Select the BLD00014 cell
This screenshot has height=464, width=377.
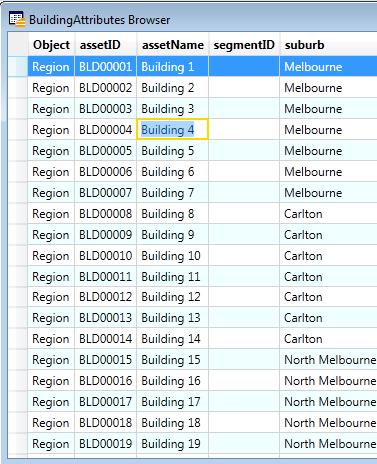point(106,339)
